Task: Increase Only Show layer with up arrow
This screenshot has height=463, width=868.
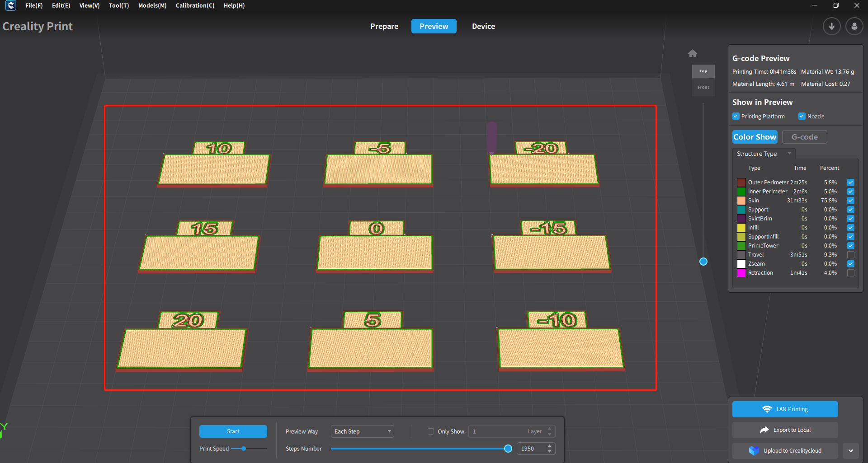Action: click(x=549, y=429)
